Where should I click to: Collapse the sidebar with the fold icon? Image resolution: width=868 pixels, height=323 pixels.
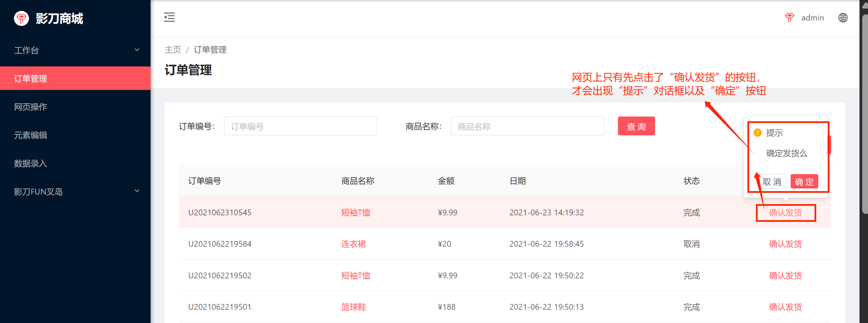click(169, 17)
